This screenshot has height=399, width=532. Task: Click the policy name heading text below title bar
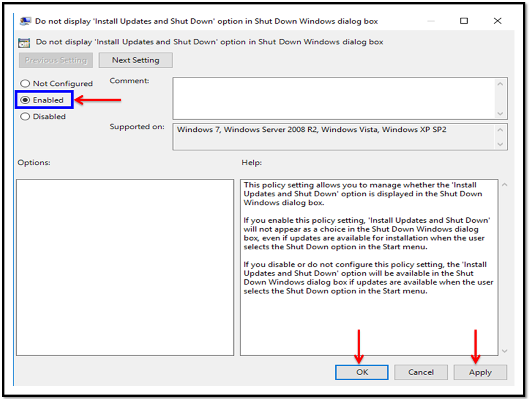[209, 42]
